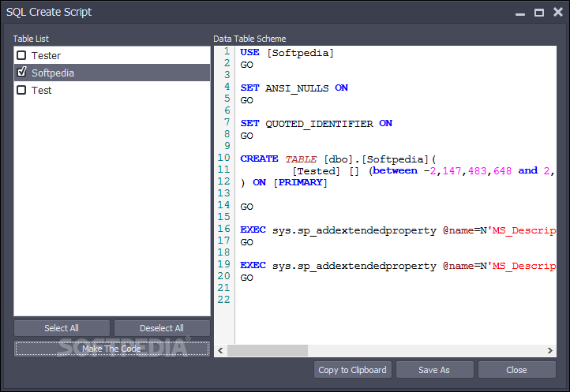This screenshot has height=392, width=570.
Task: Close the window with the X icon
Action: 558,12
